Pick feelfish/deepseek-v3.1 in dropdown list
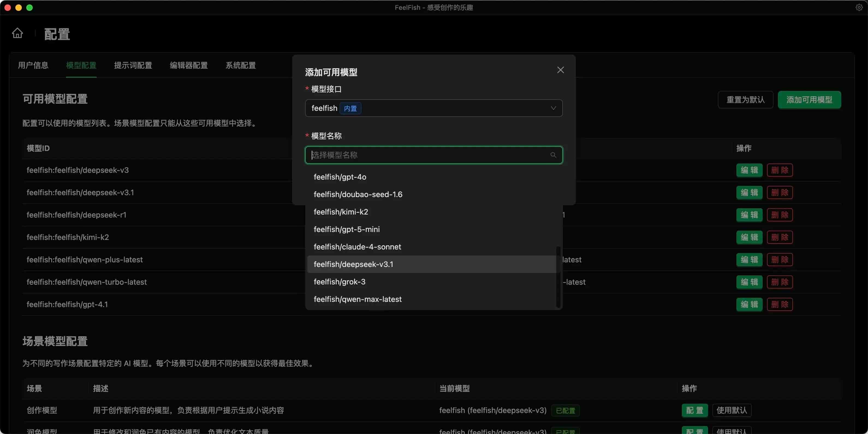This screenshot has height=434, width=868. [353, 264]
